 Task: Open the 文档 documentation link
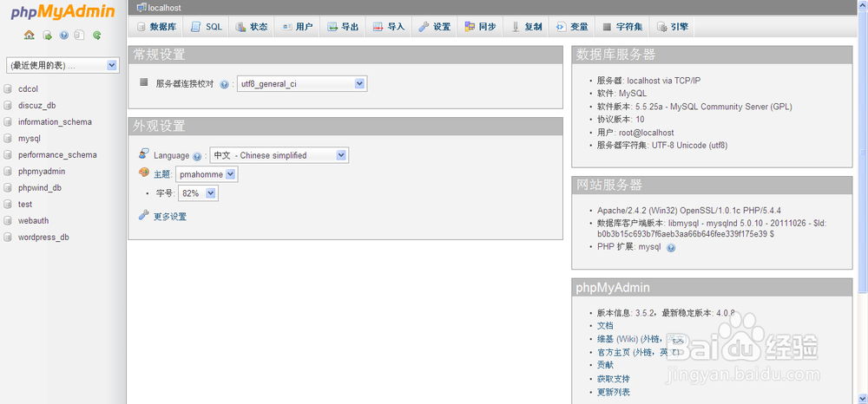pos(605,325)
